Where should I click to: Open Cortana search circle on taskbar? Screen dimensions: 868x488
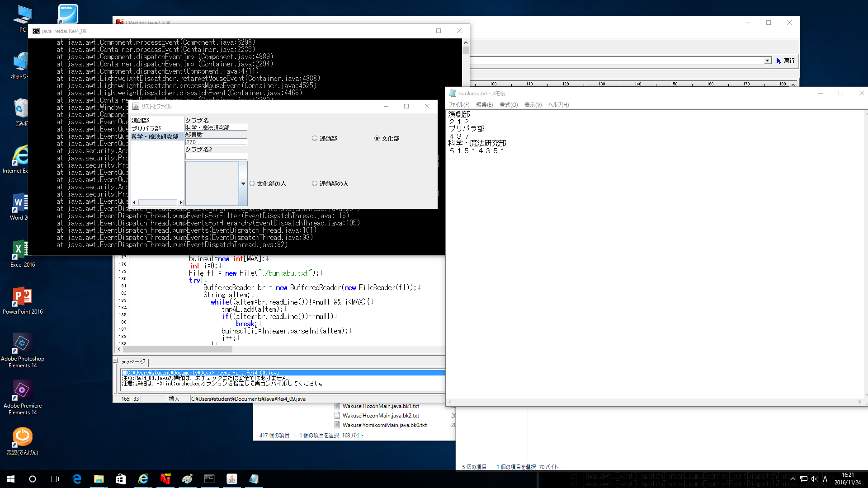point(33,479)
